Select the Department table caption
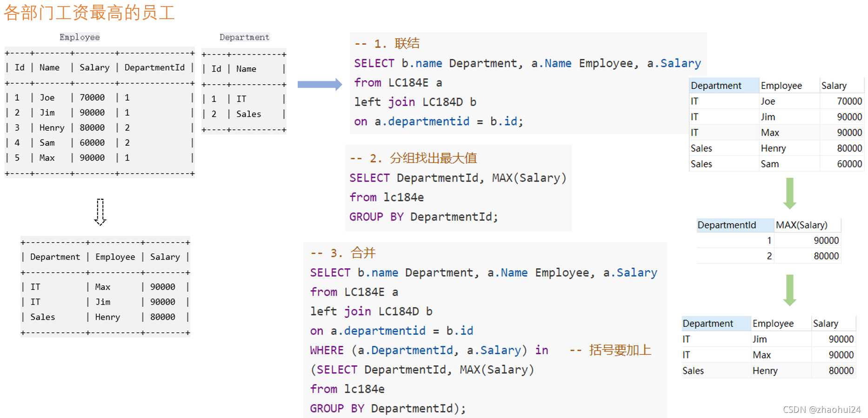868x418 pixels. (x=244, y=37)
